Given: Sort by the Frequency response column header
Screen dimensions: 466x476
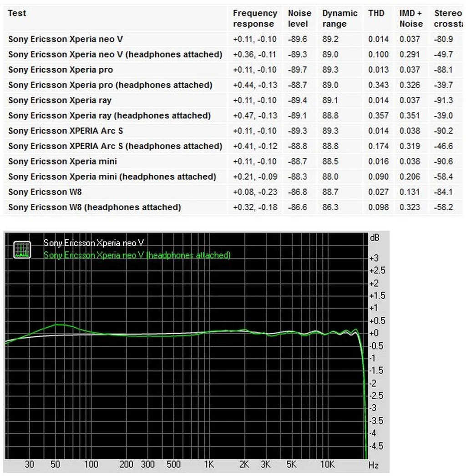Looking at the screenshot, I should click(255, 19).
